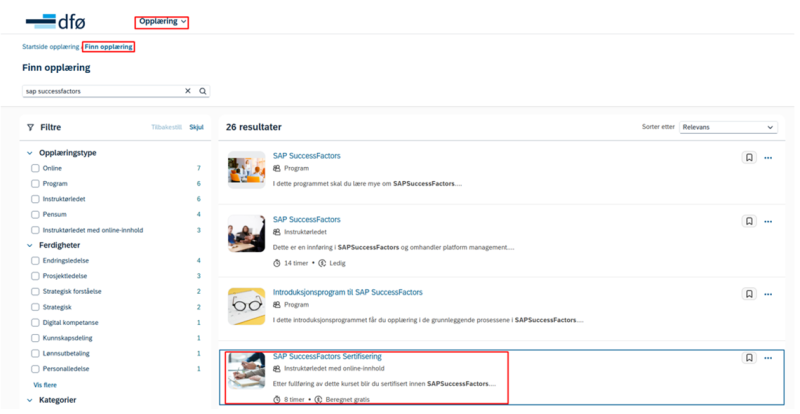Bookmark the Introduksjonsprogram til SAP SuccessFactors result

[749, 294]
